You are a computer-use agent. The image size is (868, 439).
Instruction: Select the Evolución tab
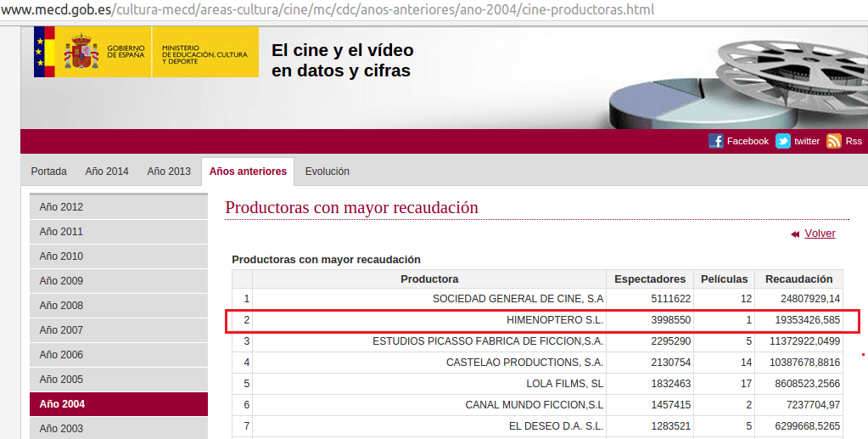click(x=327, y=172)
